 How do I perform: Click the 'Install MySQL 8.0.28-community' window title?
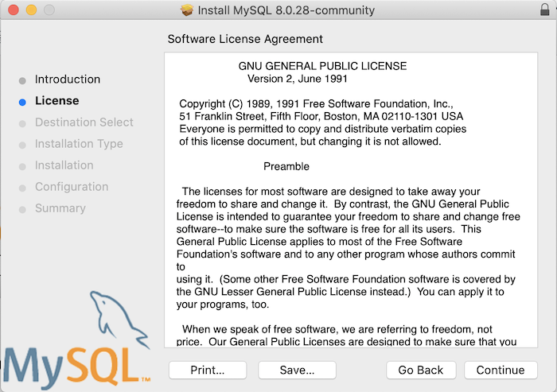point(286,10)
